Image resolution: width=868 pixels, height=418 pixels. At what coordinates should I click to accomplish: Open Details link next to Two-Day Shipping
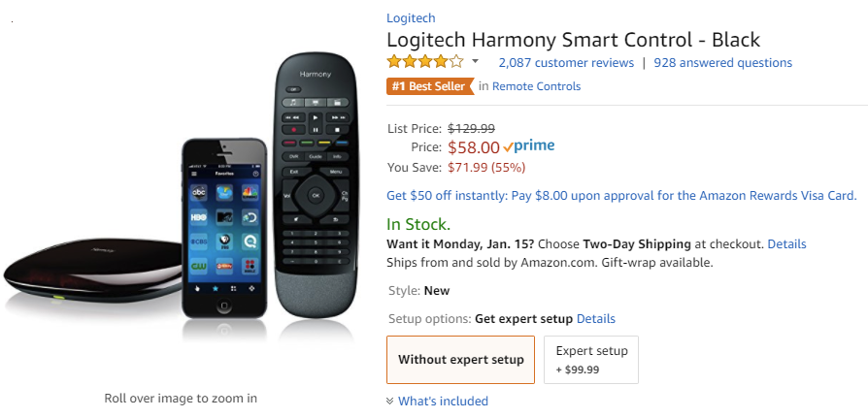pos(786,243)
